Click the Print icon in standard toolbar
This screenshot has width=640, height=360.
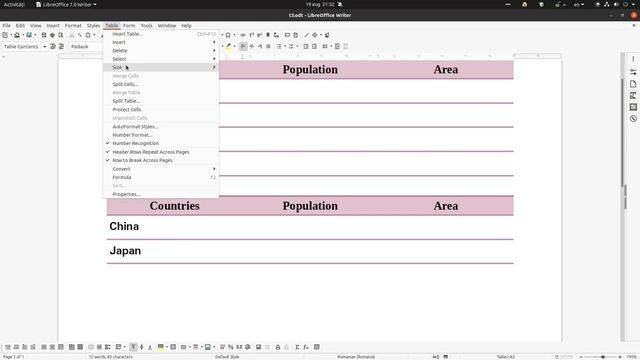pyautogui.click(x=52, y=35)
